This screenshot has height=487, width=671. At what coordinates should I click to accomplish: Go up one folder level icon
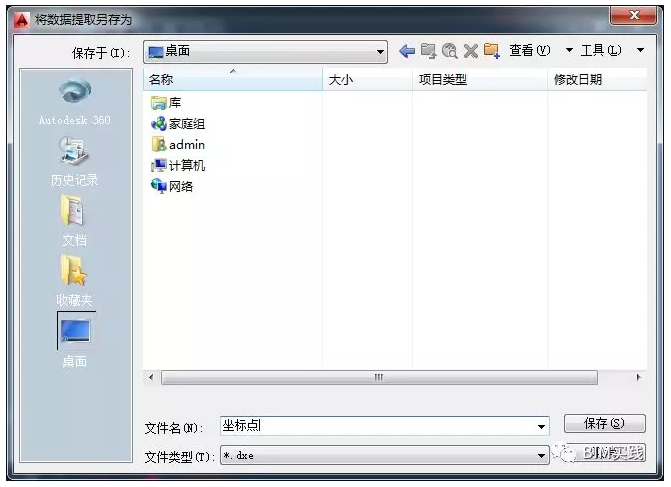click(428, 51)
